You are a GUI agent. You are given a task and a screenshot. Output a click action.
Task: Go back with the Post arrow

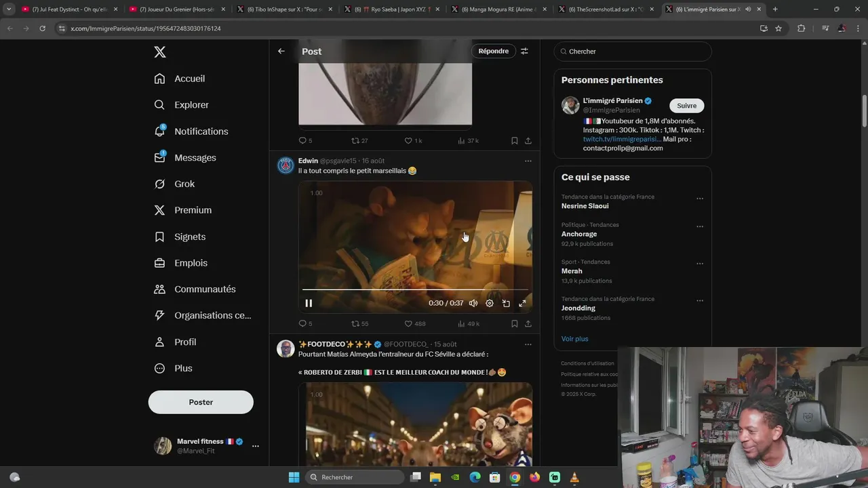point(281,52)
